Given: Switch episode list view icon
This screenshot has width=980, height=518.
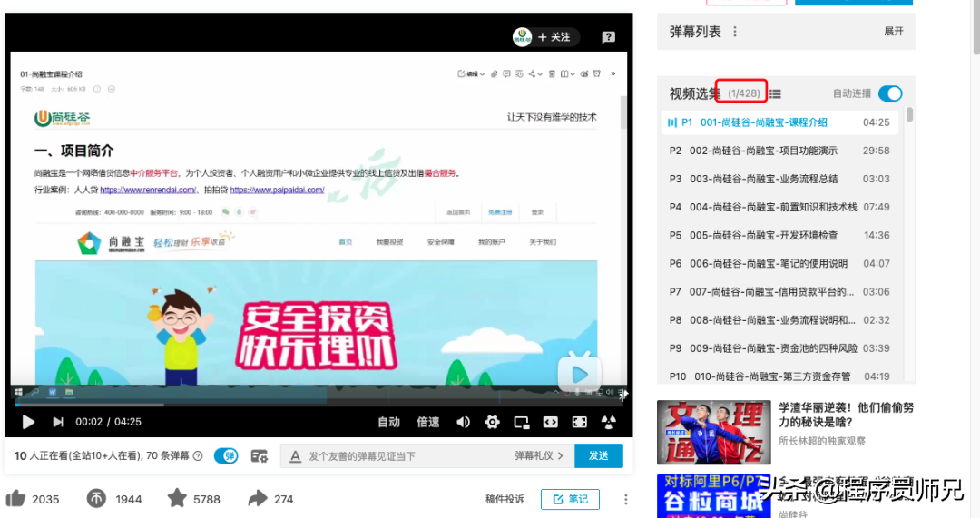Looking at the screenshot, I should 775,93.
